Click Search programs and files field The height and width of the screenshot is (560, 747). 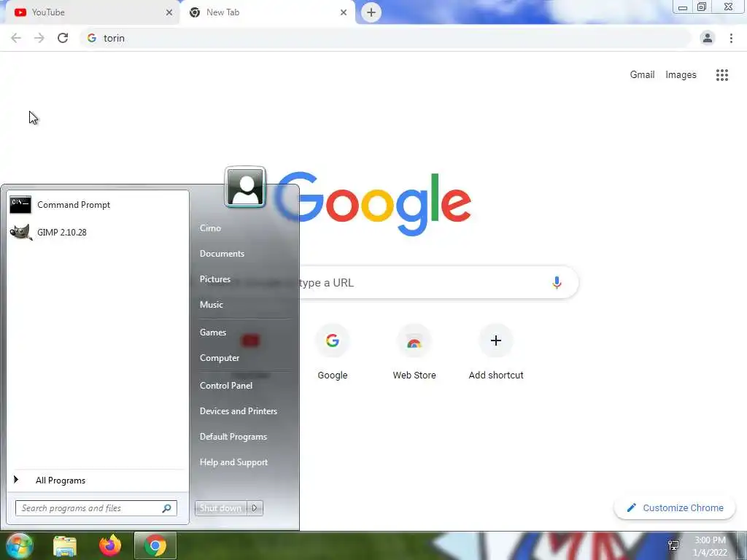coord(96,508)
